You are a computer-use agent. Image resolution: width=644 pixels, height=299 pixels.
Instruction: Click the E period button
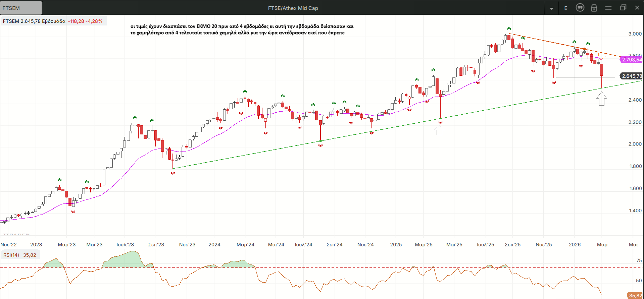click(x=566, y=8)
